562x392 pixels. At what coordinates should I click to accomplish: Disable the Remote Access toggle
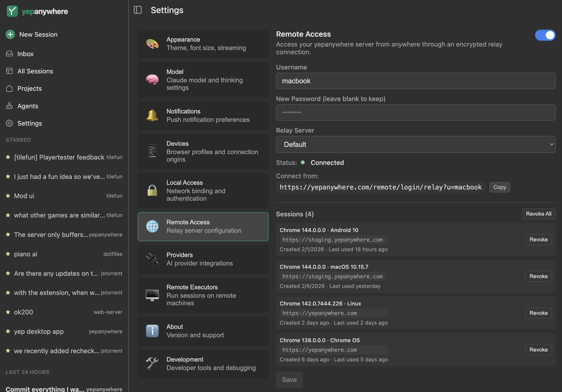pyautogui.click(x=545, y=35)
